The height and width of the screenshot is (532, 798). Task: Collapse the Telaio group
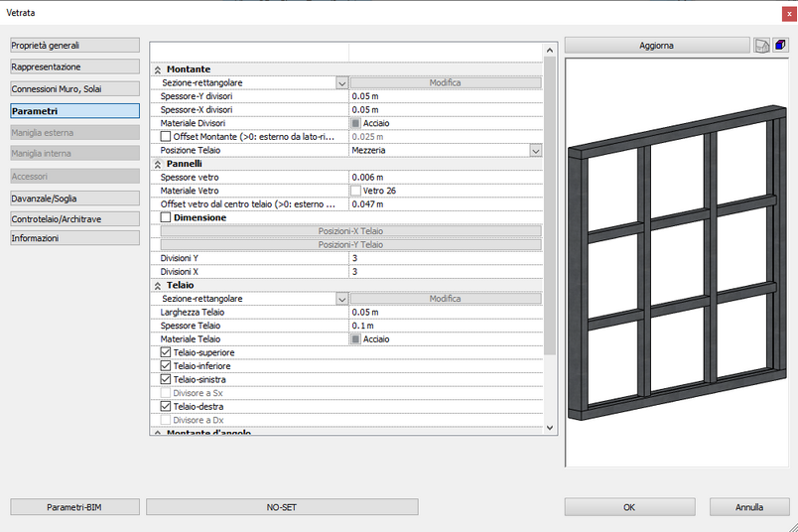(158, 286)
